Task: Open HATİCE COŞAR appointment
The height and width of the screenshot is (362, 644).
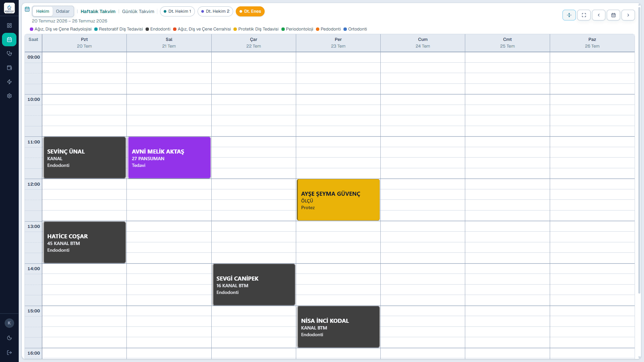Action: coord(85,242)
